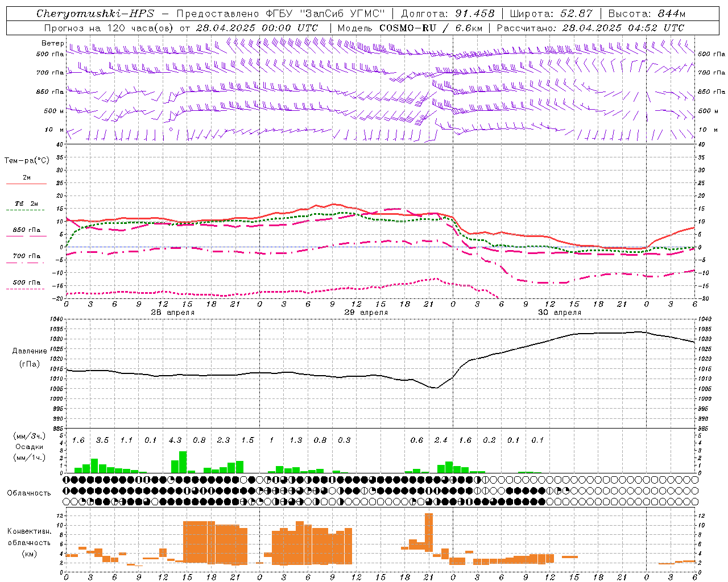728x582 pixels.
Task: Click the '30 апреля' date label
Action: coord(560,313)
